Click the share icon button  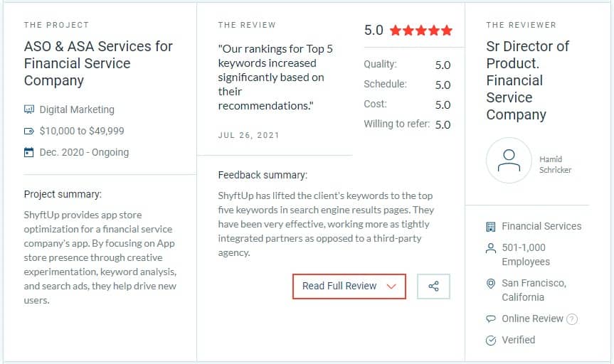pyautogui.click(x=433, y=286)
